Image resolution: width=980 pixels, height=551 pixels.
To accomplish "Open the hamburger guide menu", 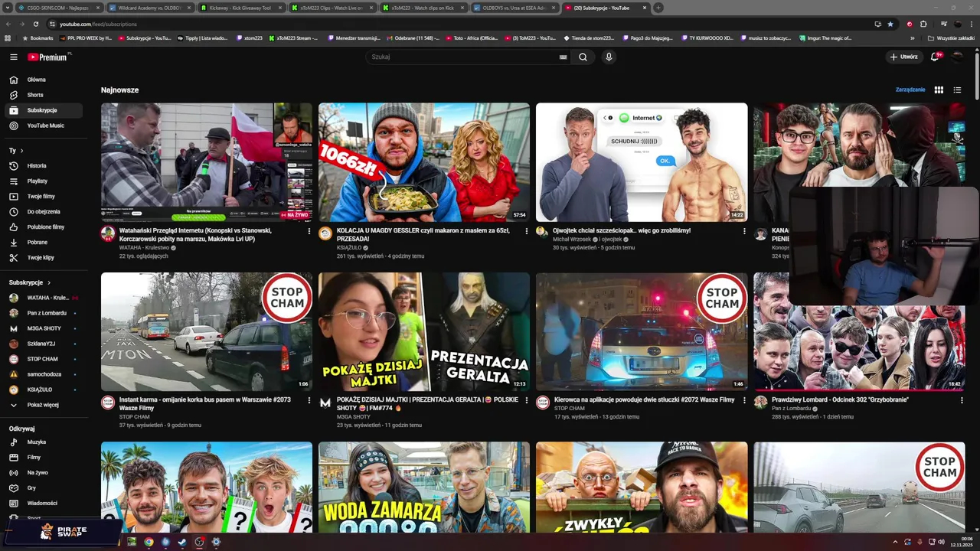I will click(14, 57).
